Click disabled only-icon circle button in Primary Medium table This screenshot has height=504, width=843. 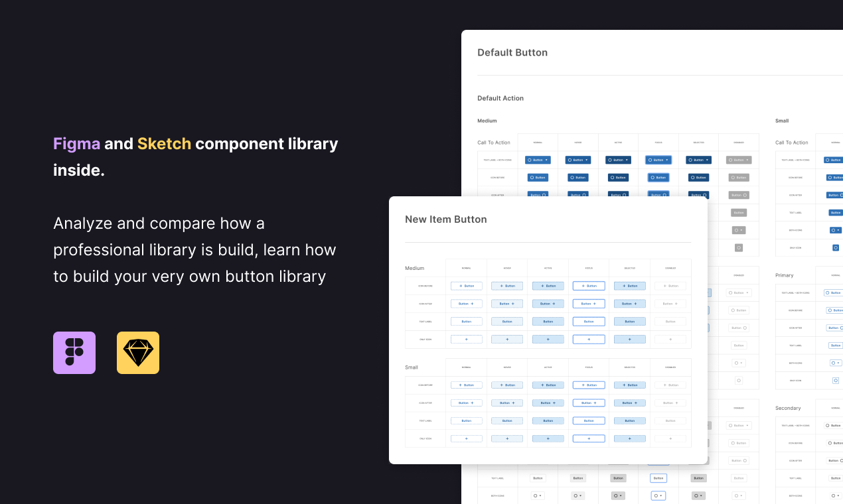point(739,380)
